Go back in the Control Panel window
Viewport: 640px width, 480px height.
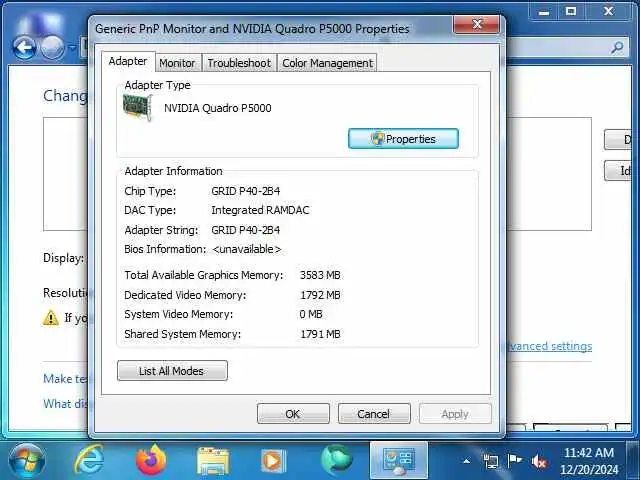[x=24, y=48]
